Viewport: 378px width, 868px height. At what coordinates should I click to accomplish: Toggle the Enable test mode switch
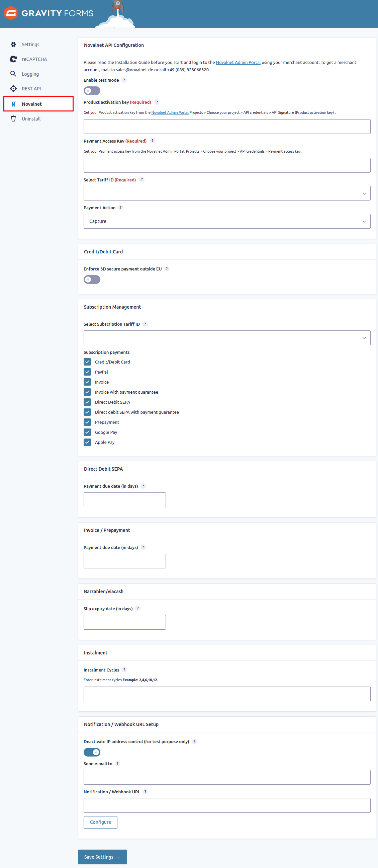(x=92, y=91)
